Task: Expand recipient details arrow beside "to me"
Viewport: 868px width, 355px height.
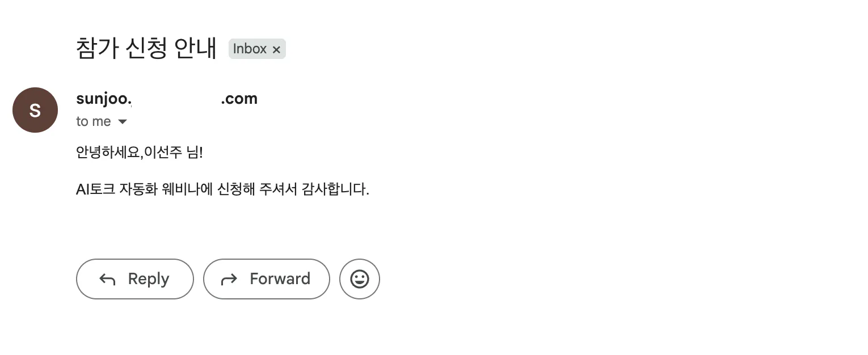Action: coord(123,122)
